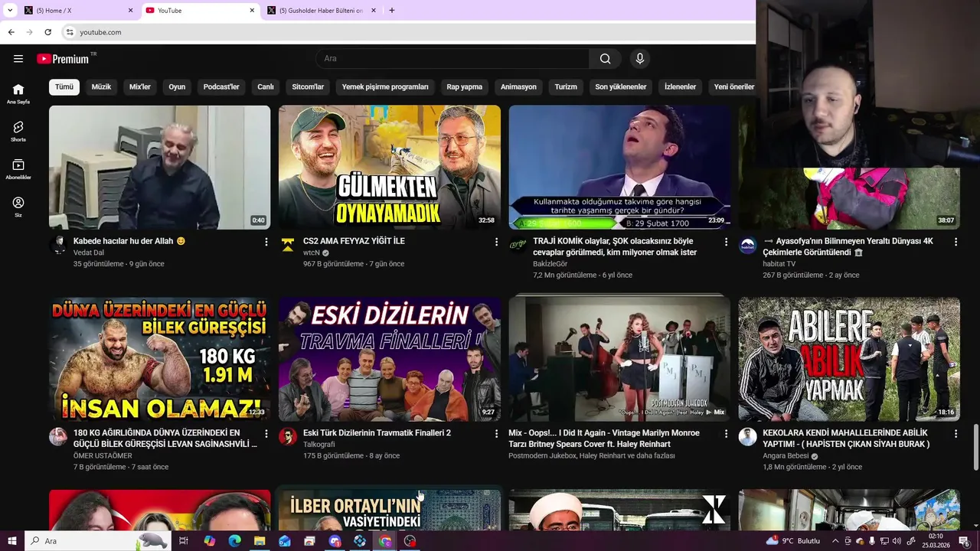Play the GÜLMEKTEN OYNAYAMADIK thumbnail video
Viewport: 980px width, 551px height.
(x=390, y=168)
